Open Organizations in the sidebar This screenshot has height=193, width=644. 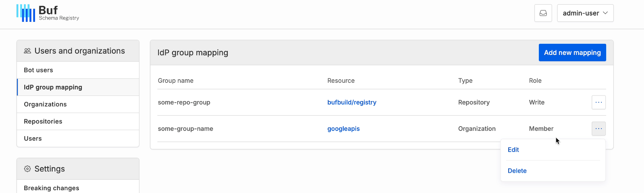[x=78, y=104]
